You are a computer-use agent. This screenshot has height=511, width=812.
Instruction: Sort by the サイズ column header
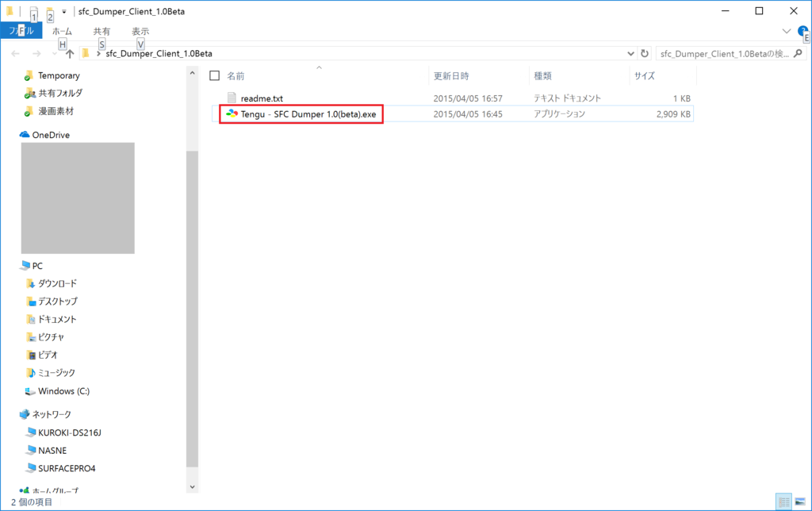645,76
